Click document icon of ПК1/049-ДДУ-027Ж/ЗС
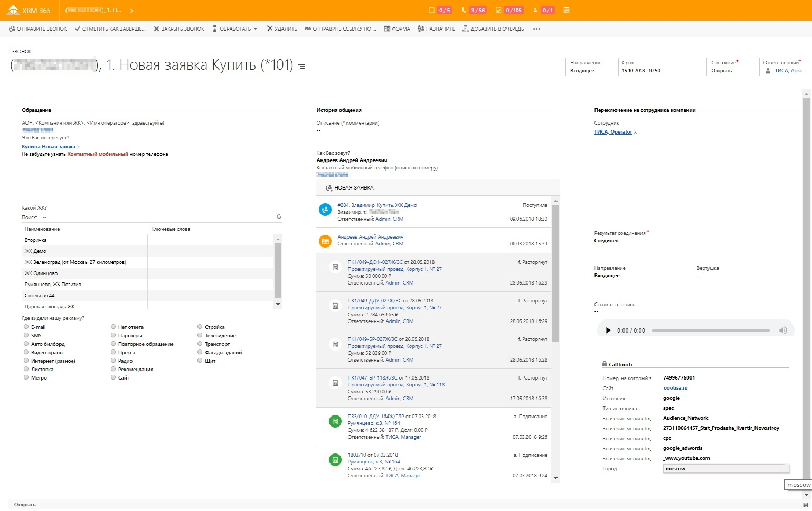The height and width of the screenshot is (511, 812). [335, 306]
